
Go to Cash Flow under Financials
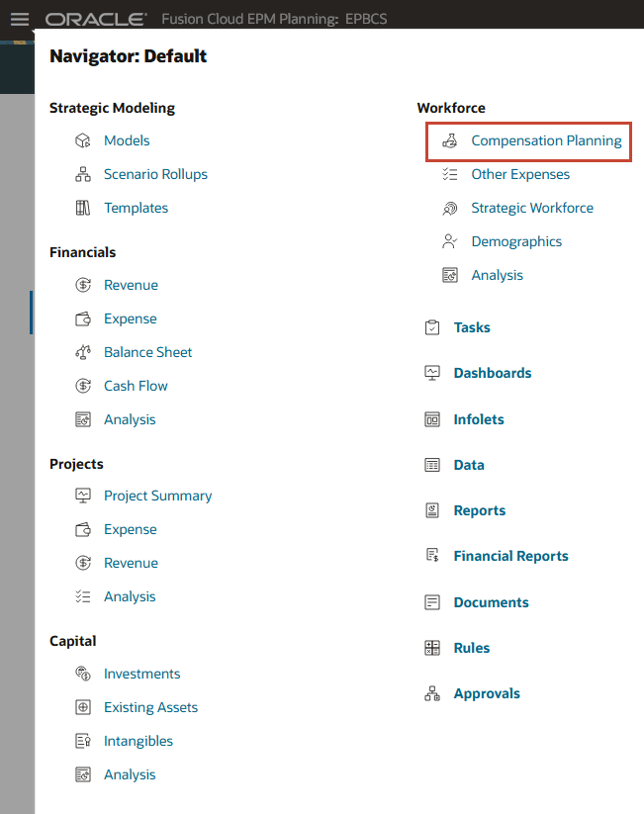(x=136, y=387)
